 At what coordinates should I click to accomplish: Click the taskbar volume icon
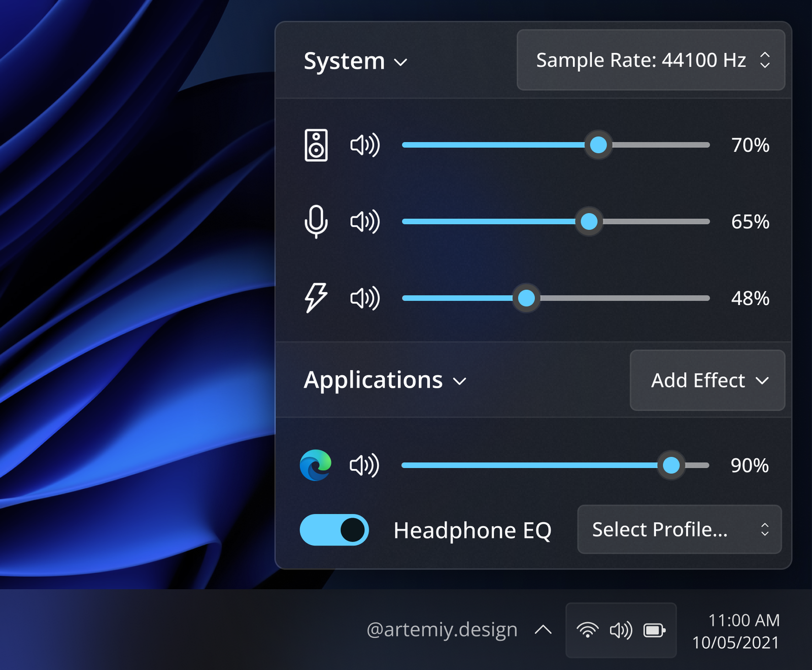[621, 630]
